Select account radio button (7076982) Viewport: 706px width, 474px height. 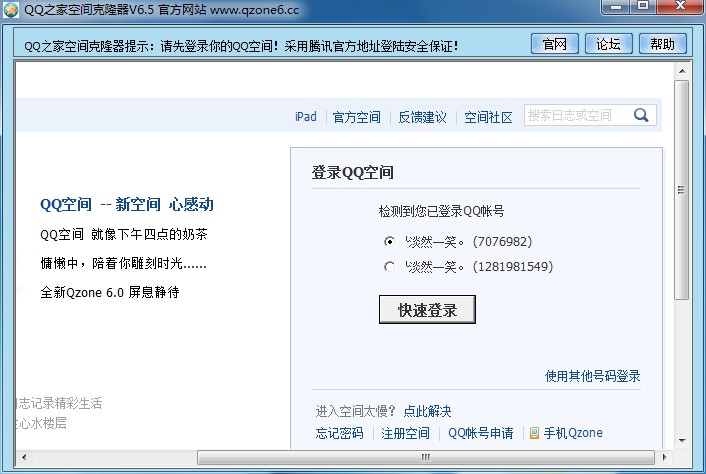point(389,242)
